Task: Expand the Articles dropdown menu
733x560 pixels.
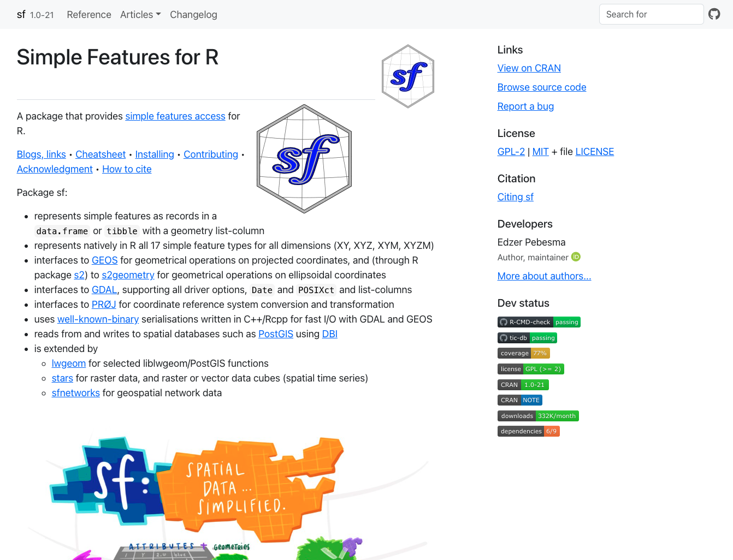Action: (140, 15)
